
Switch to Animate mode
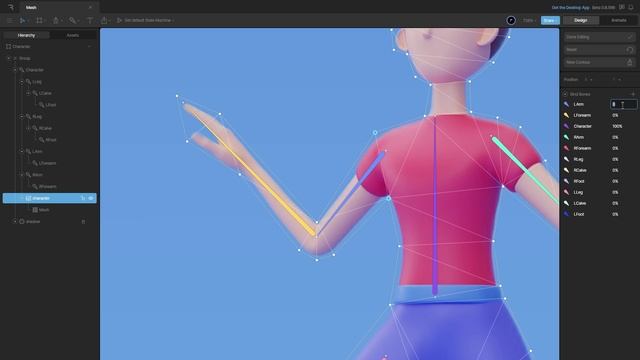[618, 20]
